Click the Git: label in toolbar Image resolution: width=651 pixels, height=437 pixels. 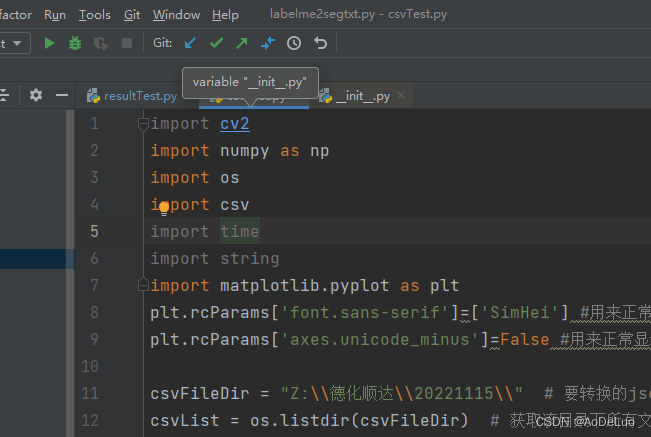tap(162, 43)
